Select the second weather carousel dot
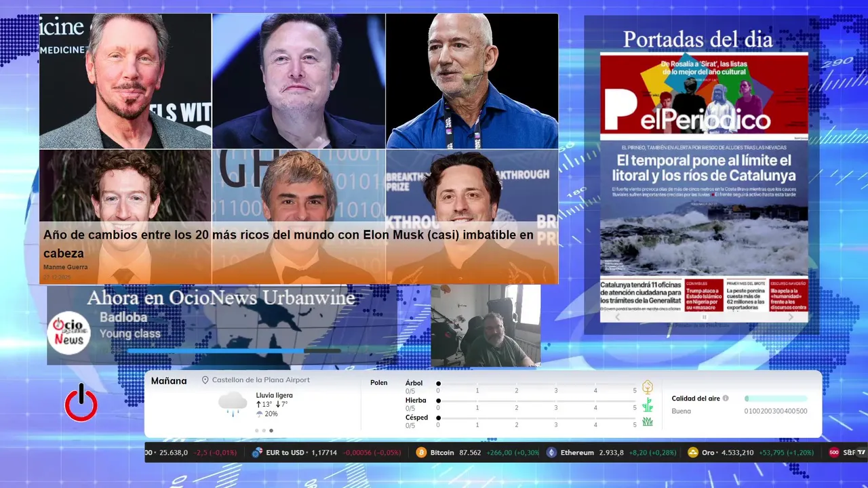The height and width of the screenshot is (488, 868). tap(264, 430)
